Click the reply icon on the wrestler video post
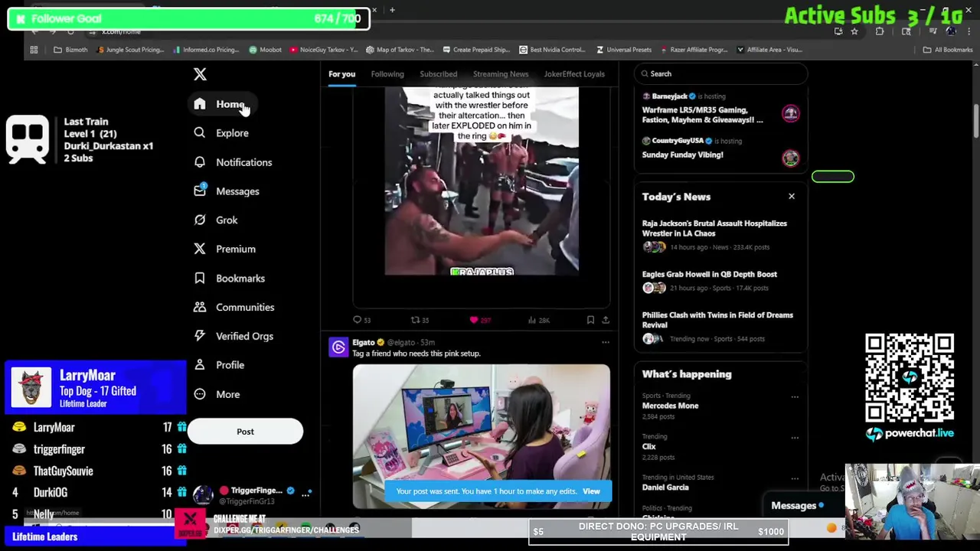Image resolution: width=980 pixels, height=551 pixels. [x=357, y=320]
